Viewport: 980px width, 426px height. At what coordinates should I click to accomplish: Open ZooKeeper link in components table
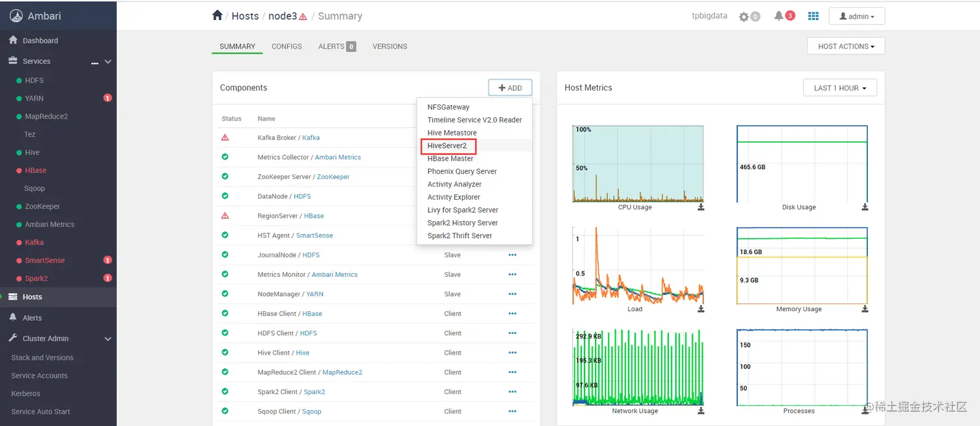[333, 176]
